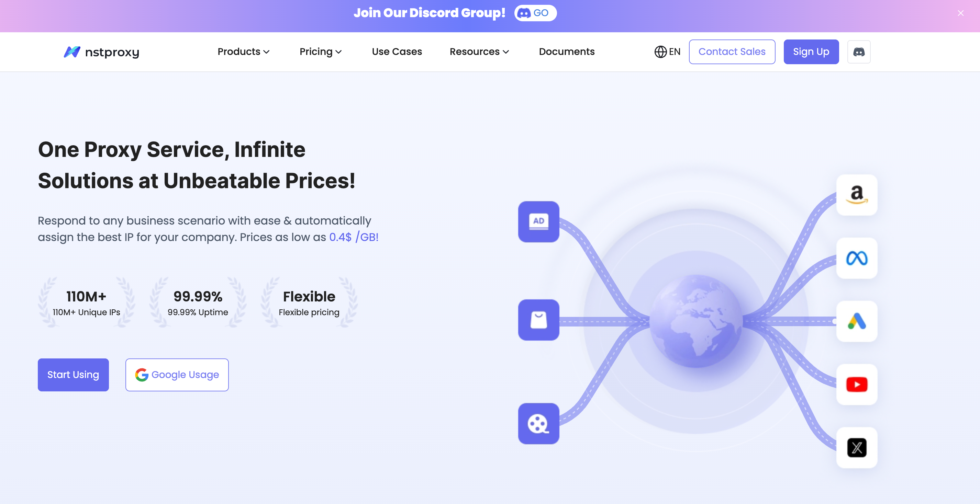Viewport: 980px width, 504px height.
Task: Click the shopping bag icon tile
Action: [538, 320]
